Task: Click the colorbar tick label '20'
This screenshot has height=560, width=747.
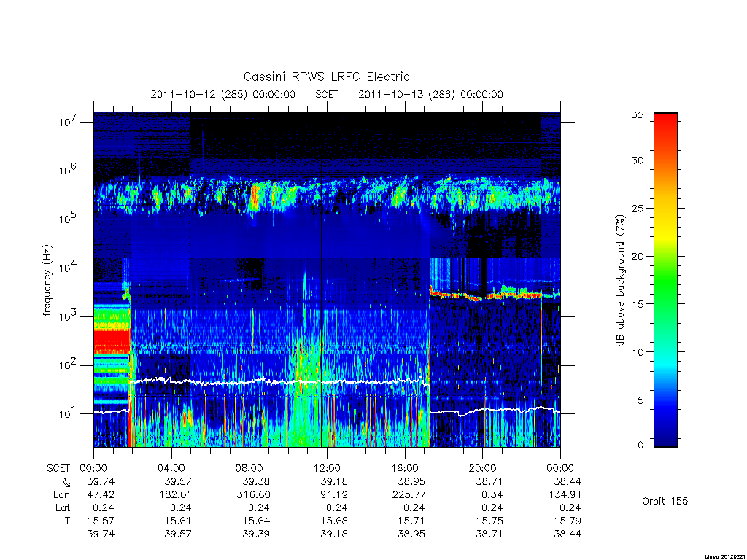Action: coord(638,256)
